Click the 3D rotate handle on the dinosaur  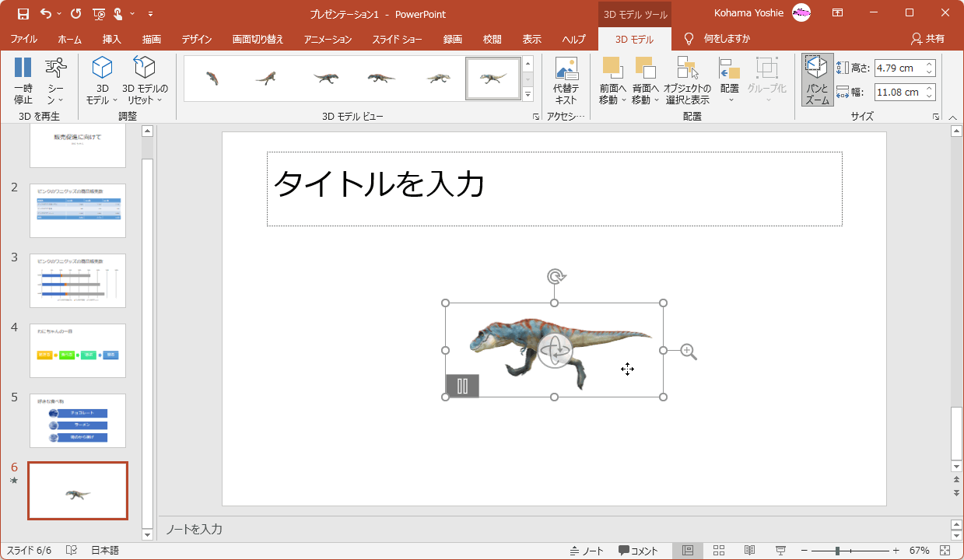click(x=555, y=350)
